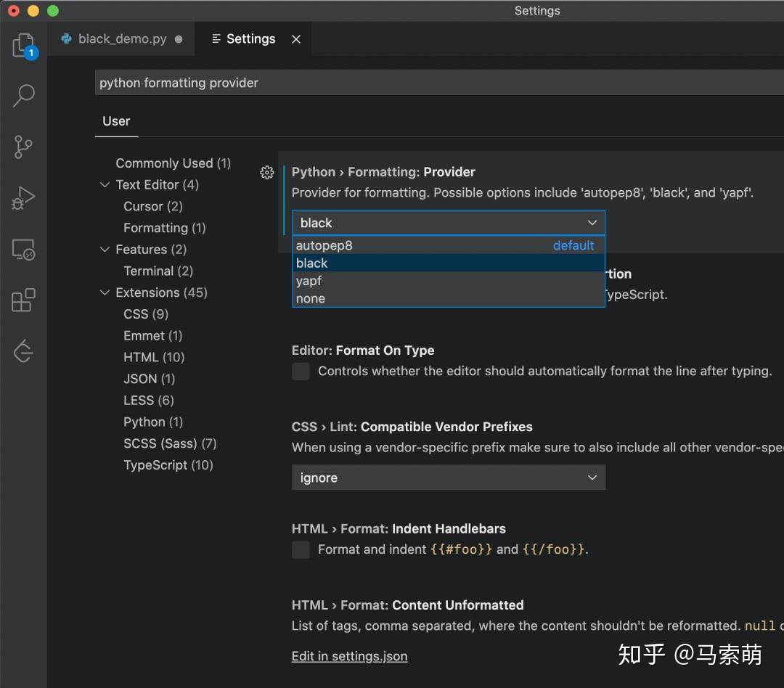Screen dimensions: 784x688
Task: Click the settings search input field
Action: [x=436, y=83]
